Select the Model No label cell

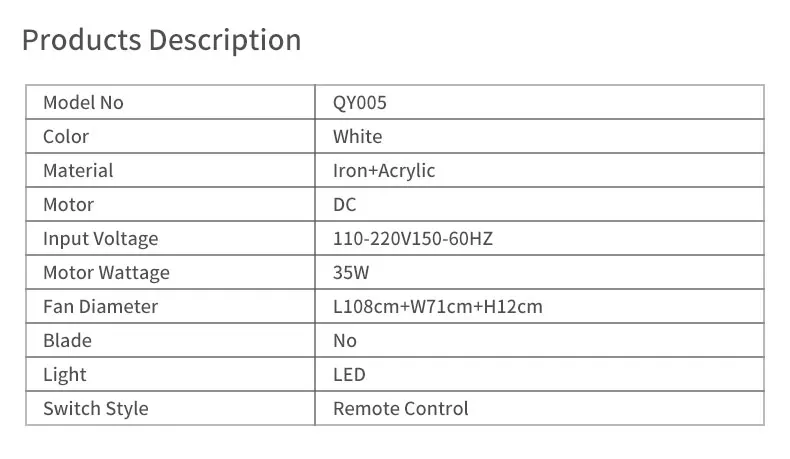83,102
